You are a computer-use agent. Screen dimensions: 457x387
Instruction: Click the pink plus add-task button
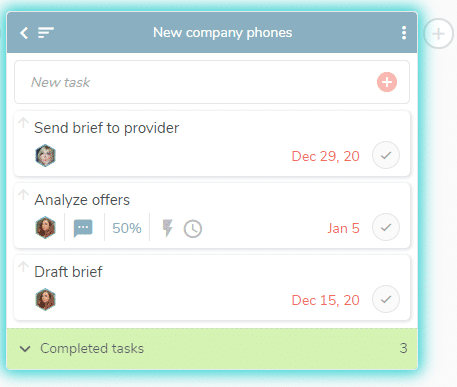(387, 82)
